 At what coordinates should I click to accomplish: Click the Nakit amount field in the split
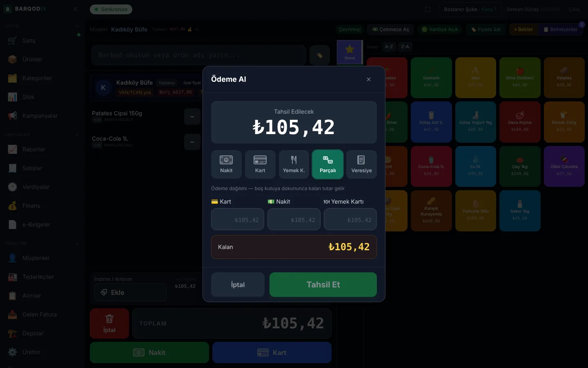coord(294,220)
